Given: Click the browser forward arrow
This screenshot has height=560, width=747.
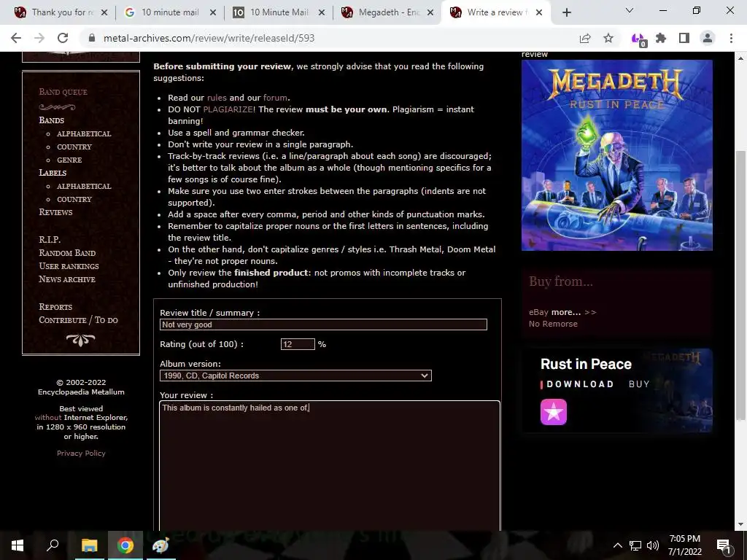Looking at the screenshot, I should click(39, 38).
